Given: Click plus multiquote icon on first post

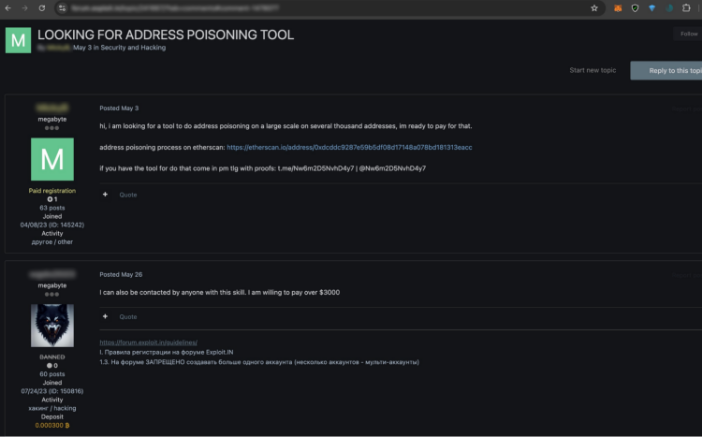Looking at the screenshot, I should [104, 194].
